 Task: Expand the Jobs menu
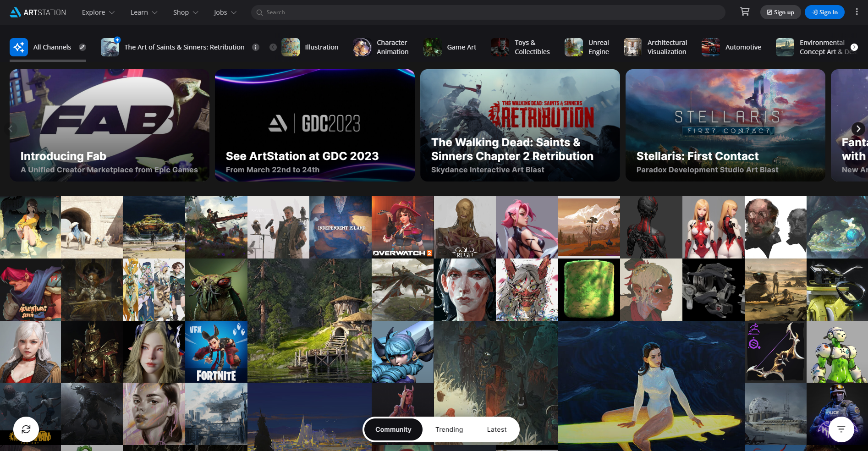pos(225,12)
